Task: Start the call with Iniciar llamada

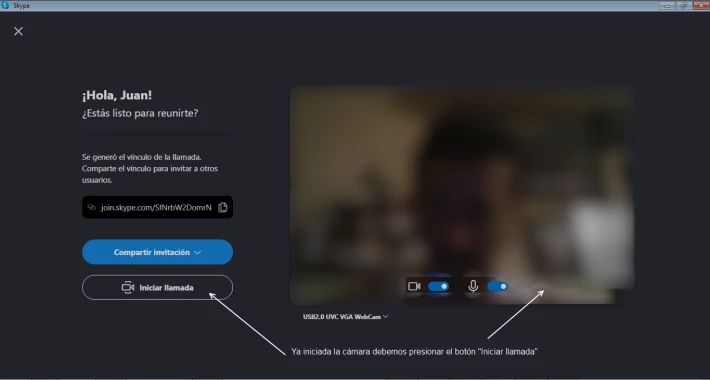Action: (157, 288)
